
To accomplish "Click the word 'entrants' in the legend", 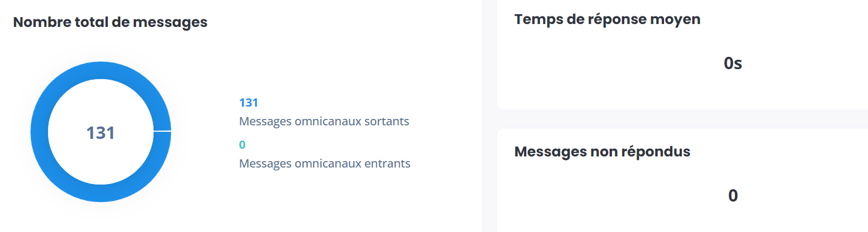I will [x=386, y=163].
